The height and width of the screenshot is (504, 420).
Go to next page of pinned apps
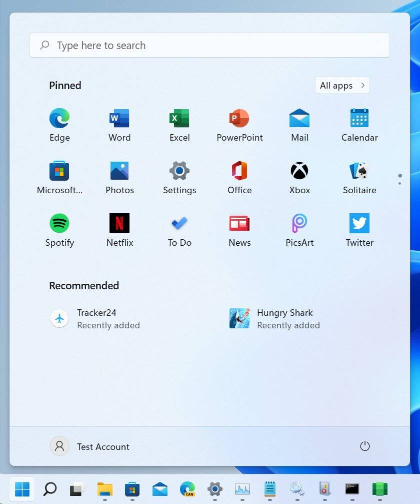[x=400, y=183]
